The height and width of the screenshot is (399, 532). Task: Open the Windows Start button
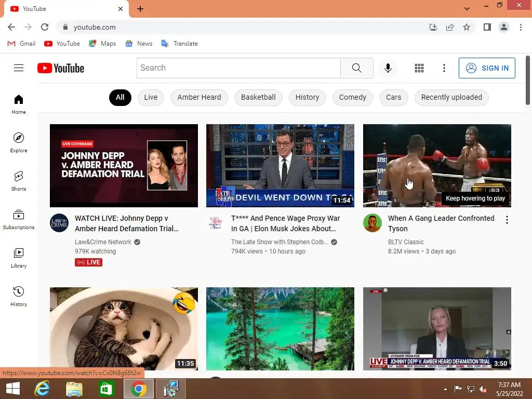[13, 389]
